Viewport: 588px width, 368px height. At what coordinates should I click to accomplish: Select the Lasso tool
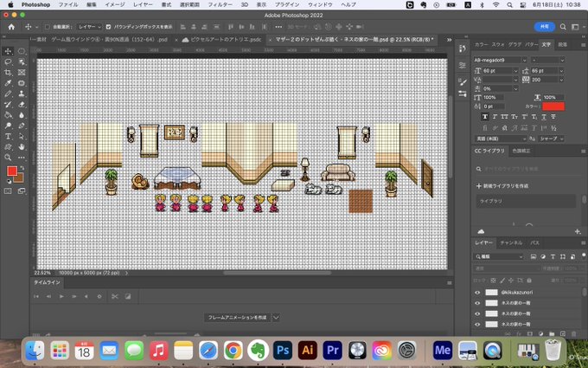pos(8,61)
